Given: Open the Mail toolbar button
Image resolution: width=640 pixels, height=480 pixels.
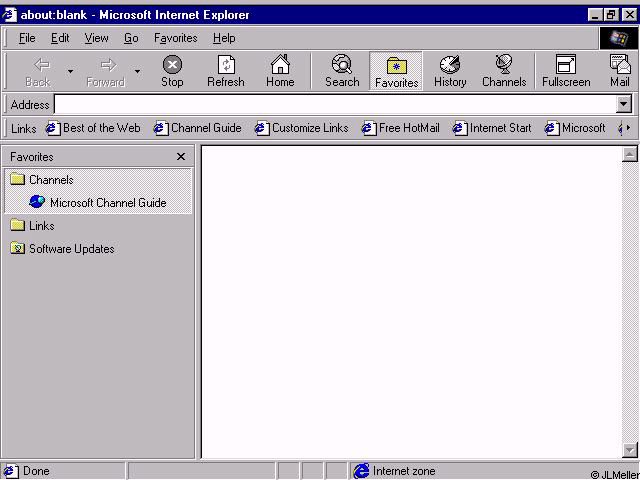Looking at the screenshot, I should tap(620, 72).
